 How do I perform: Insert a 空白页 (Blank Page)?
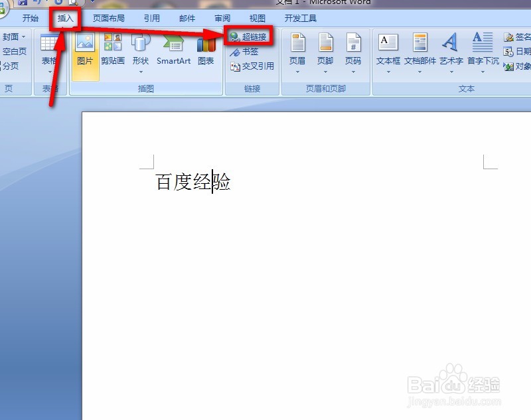point(15,51)
